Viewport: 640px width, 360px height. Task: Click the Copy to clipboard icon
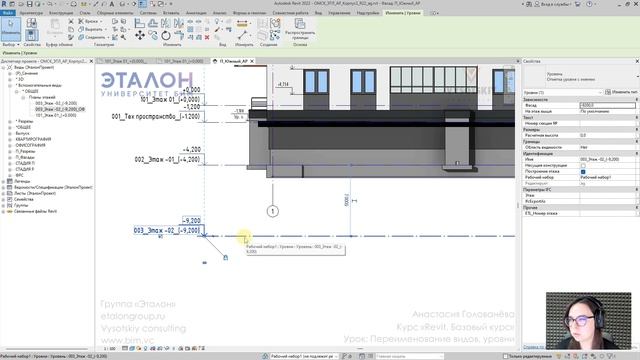[x=71, y=29]
